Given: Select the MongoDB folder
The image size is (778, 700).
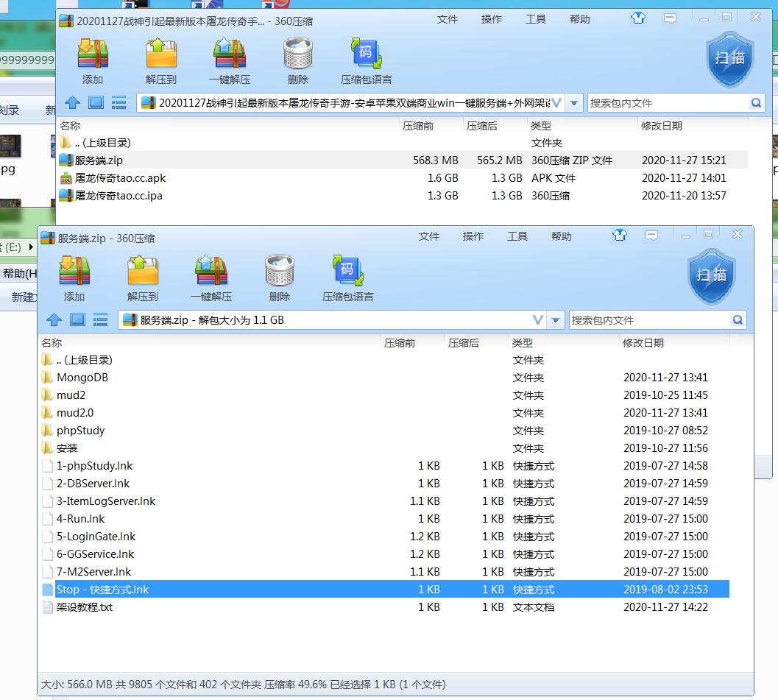Looking at the screenshot, I should 82,378.
